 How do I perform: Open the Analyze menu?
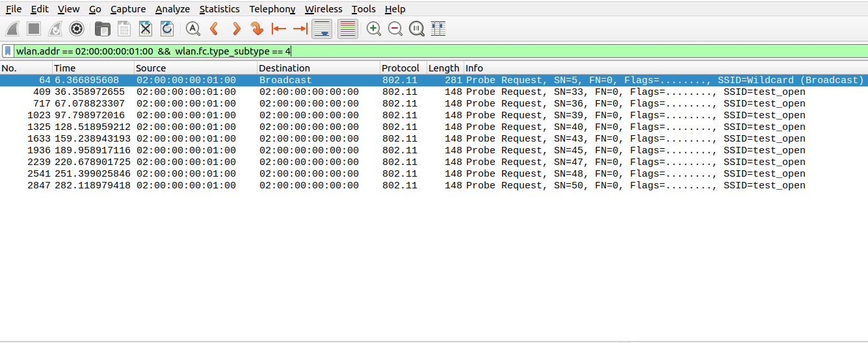(172, 9)
